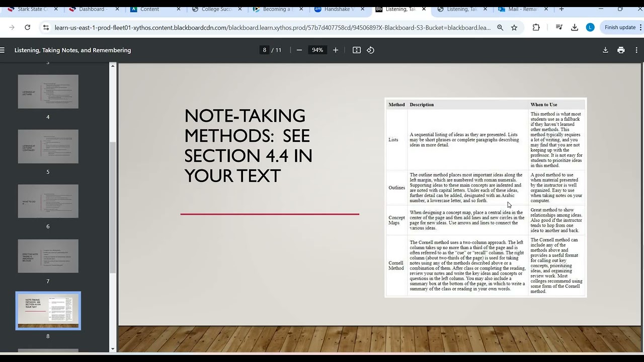Click the thumbnail panel scrollbar handle
The height and width of the screenshot is (362, 644).
113,207
